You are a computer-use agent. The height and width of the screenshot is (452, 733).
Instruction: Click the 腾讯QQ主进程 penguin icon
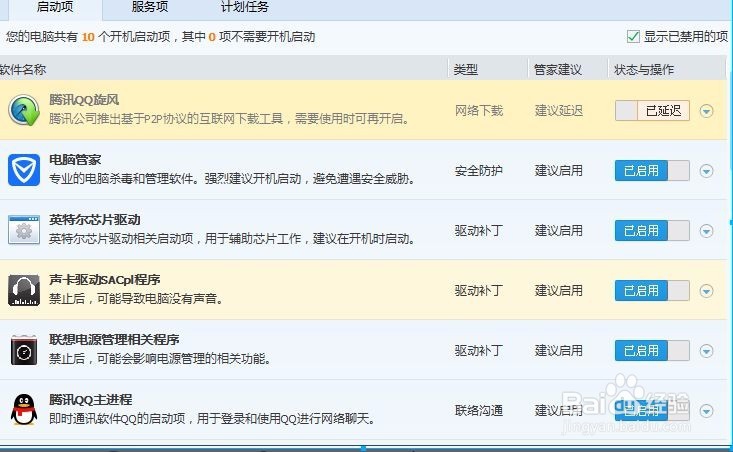tap(24, 410)
